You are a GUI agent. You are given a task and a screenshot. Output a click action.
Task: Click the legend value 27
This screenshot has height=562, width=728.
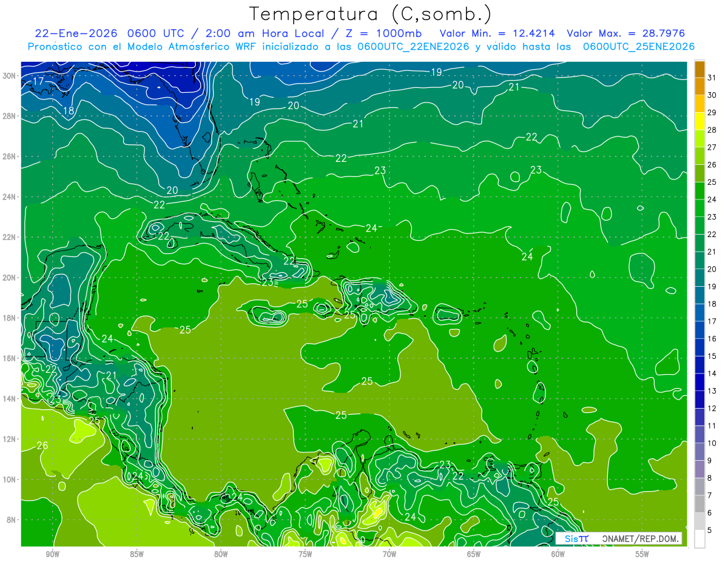(x=712, y=147)
